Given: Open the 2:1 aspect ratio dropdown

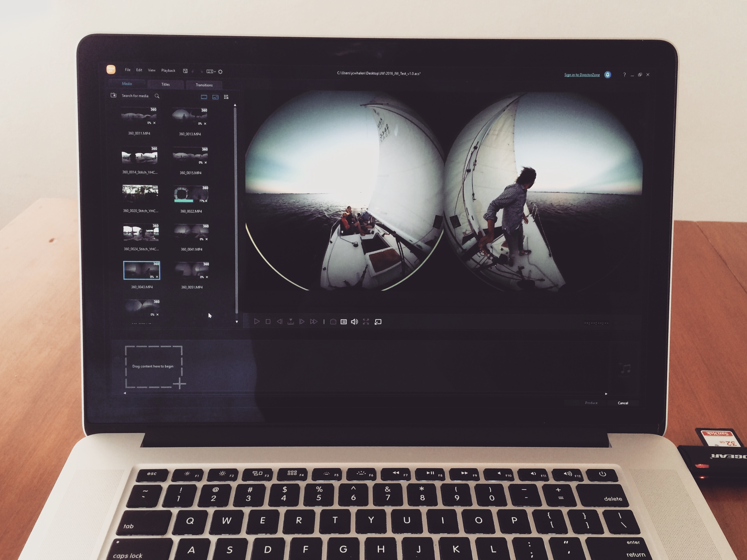Looking at the screenshot, I should (211, 71).
